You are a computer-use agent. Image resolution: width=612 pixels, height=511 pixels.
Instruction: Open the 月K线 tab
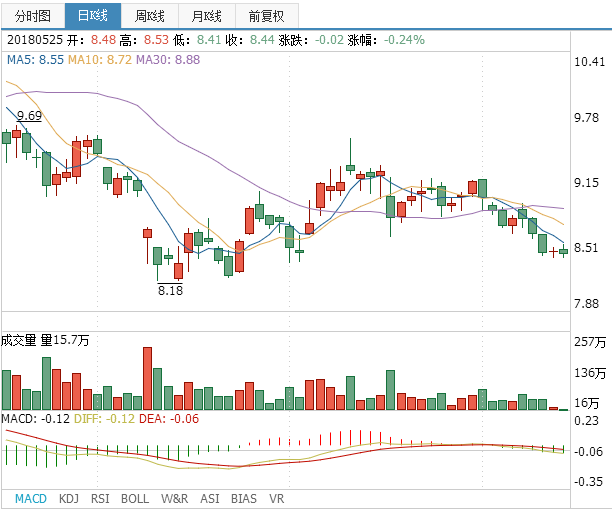(x=207, y=16)
